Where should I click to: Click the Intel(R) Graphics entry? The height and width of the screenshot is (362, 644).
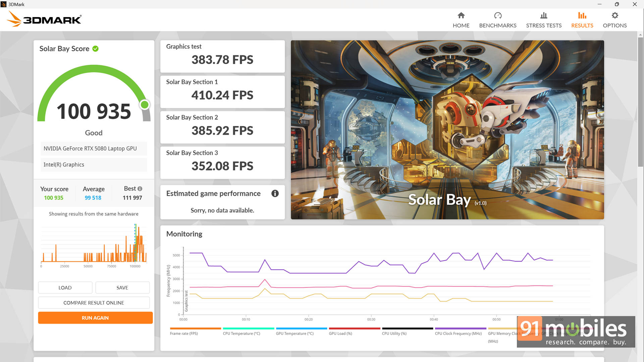(94, 165)
